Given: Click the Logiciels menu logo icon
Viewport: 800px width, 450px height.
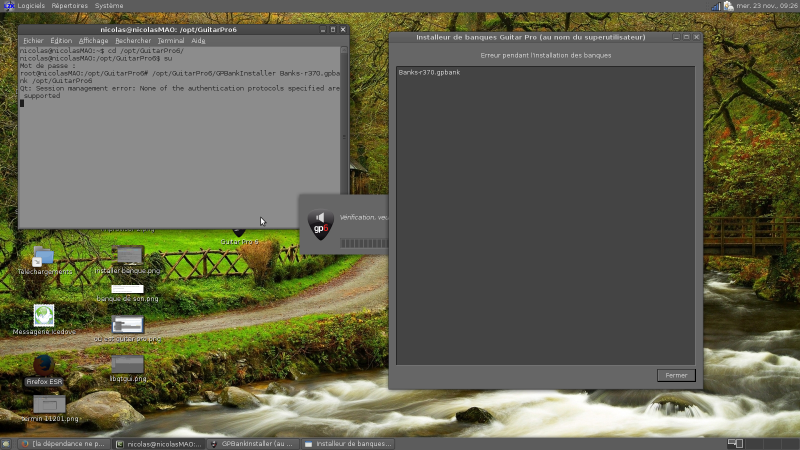Looking at the screenshot, I should point(9,6).
